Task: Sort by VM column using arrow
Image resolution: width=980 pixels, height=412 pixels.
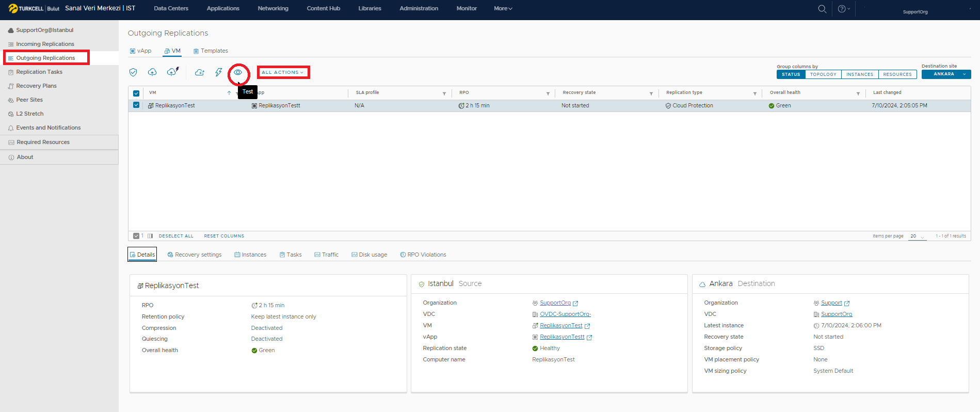Action: tap(229, 93)
